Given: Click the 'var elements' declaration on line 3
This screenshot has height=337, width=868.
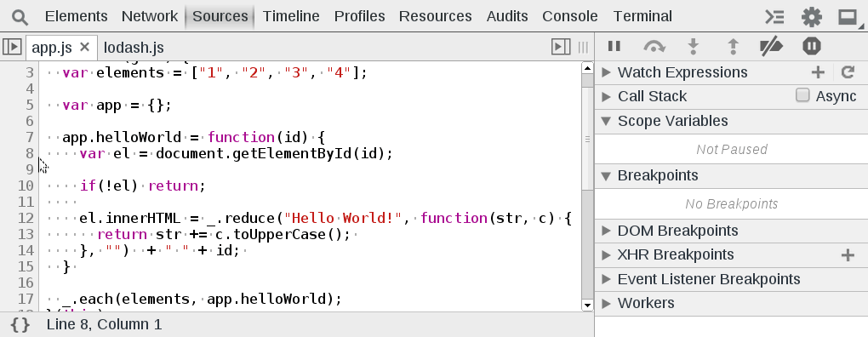Looking at the screenshot, I should click(113, 72).
